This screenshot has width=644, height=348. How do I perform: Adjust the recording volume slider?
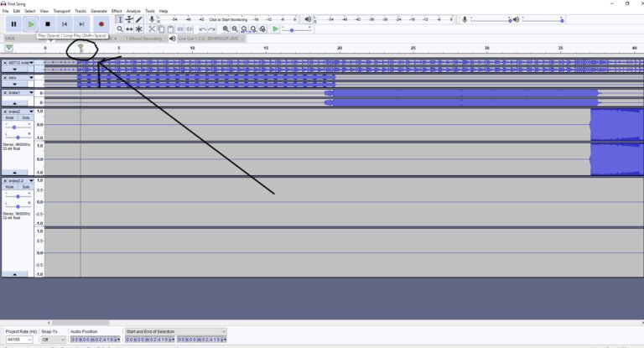coord(491,20)
